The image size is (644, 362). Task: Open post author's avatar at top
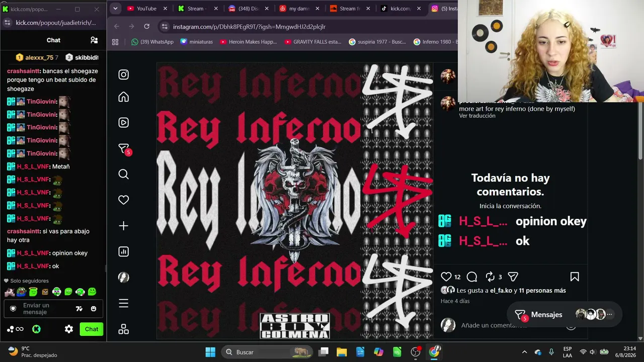coord(448,76)
